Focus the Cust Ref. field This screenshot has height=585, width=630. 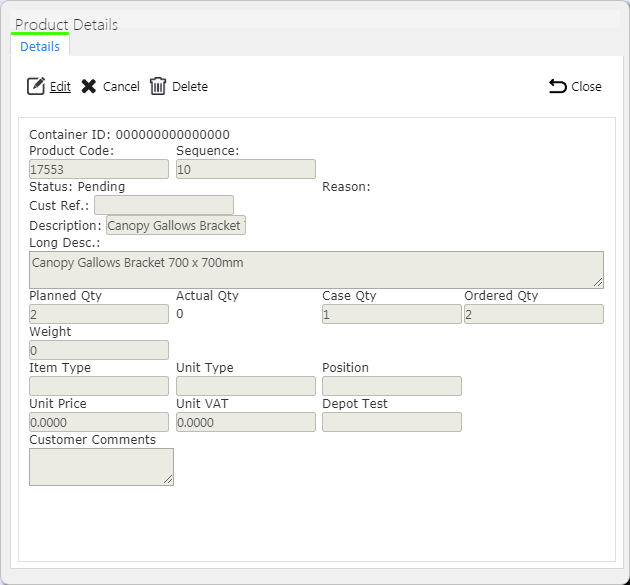tap(164, 205)
